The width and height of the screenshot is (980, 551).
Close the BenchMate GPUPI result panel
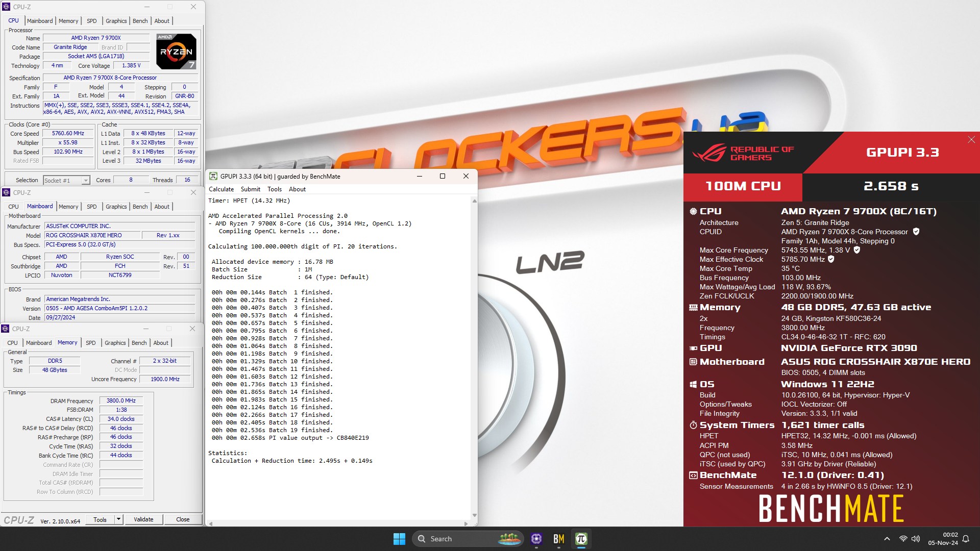[971, 140]
